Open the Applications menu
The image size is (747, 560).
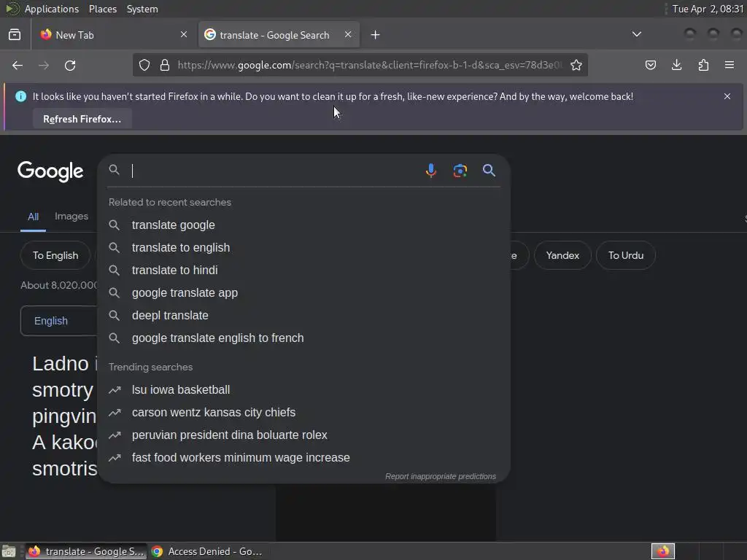[x=52, y=9]
